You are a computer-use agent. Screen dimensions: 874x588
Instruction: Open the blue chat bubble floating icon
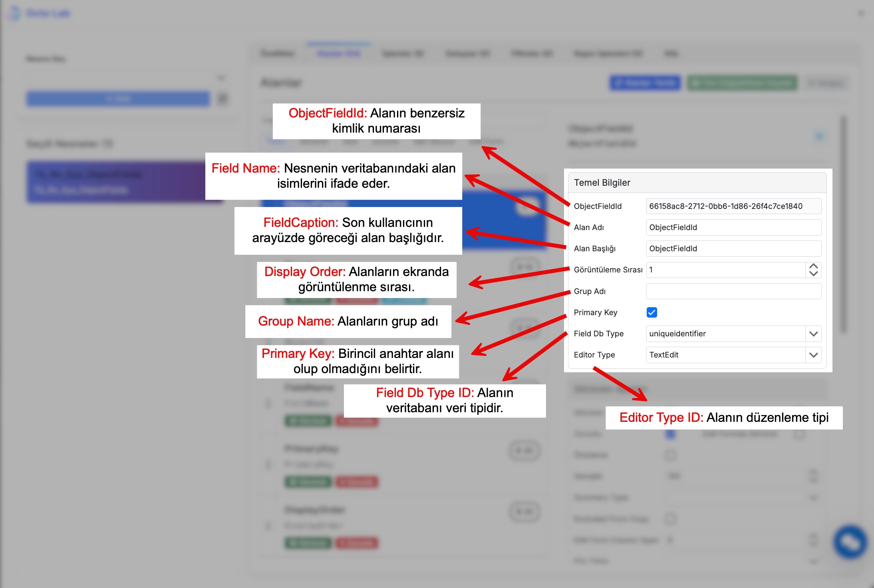(x=850, y=542)
